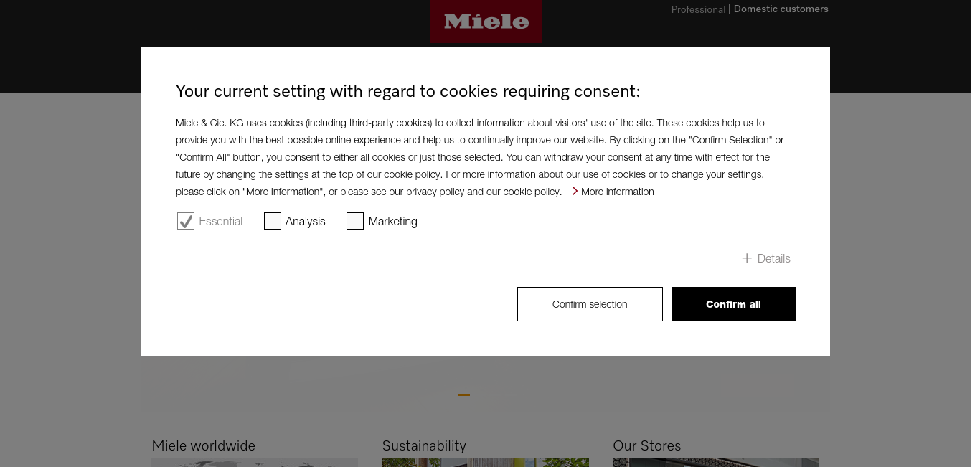This screenshot has width=980, height=467.
Task: Click the Our Stores image thumbnail
Action: (716, 463)
